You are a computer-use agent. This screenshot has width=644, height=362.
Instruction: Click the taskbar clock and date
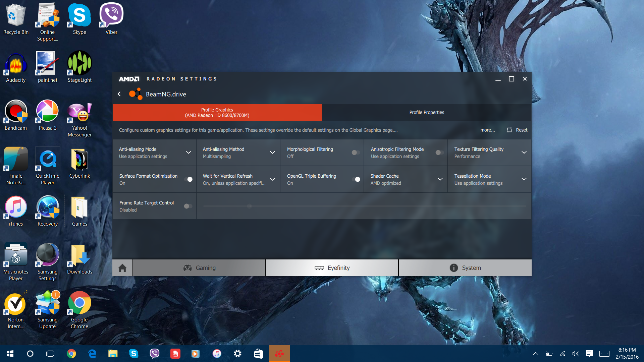[x=627, y=354]
